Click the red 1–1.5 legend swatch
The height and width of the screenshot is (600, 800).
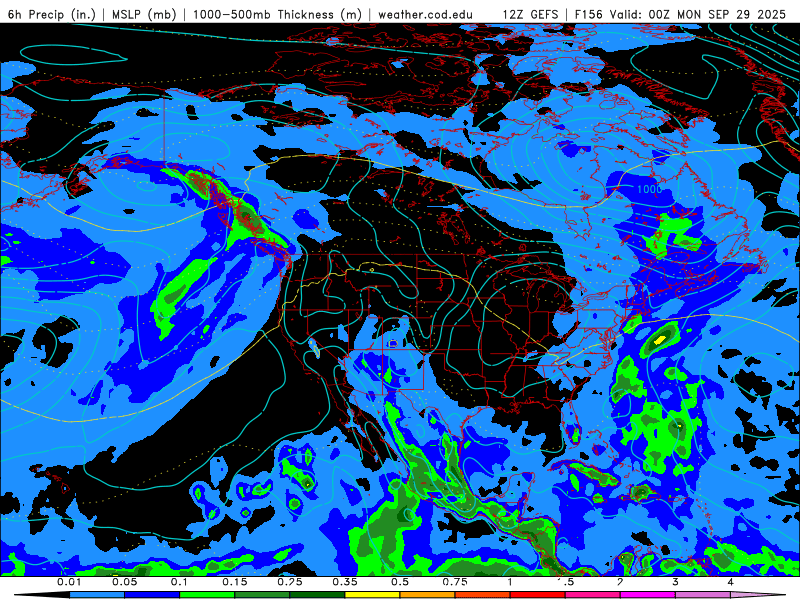(538, 595)
